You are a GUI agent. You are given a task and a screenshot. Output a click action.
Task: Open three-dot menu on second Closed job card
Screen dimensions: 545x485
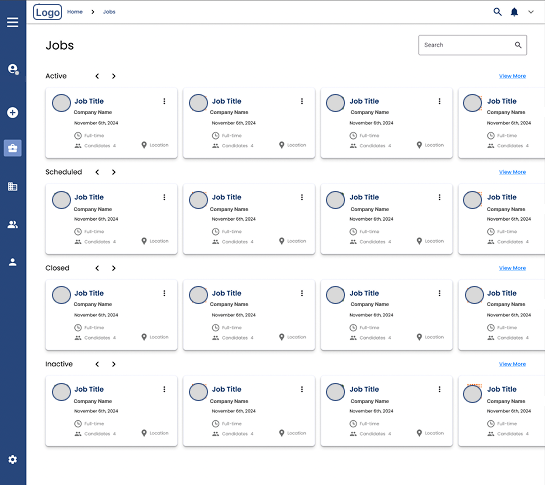click(302, 293)
